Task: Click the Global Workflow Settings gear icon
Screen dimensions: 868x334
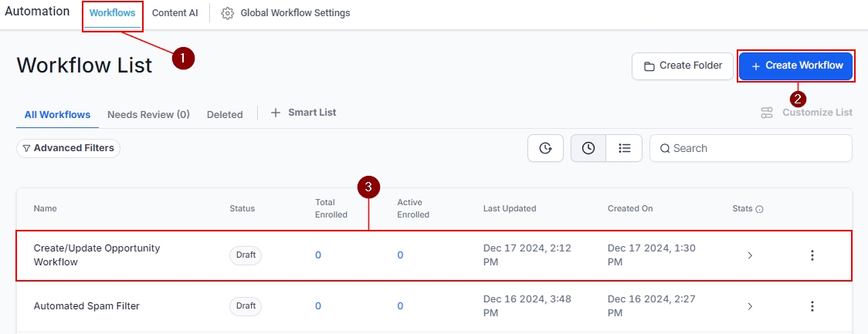Action: point(228,13)
